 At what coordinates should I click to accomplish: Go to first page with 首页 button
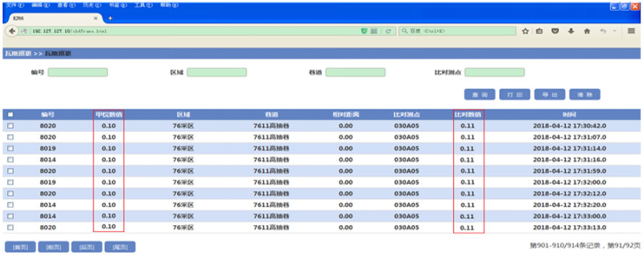tap(20, 247)
